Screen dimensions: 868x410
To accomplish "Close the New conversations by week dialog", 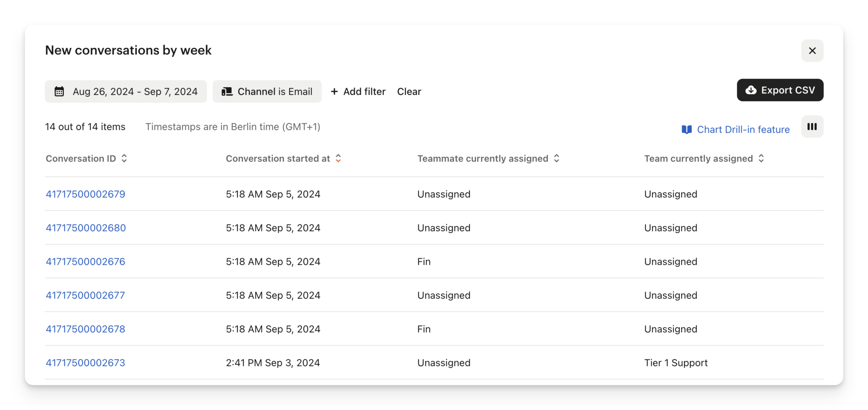I will click(x=812, y=51).
